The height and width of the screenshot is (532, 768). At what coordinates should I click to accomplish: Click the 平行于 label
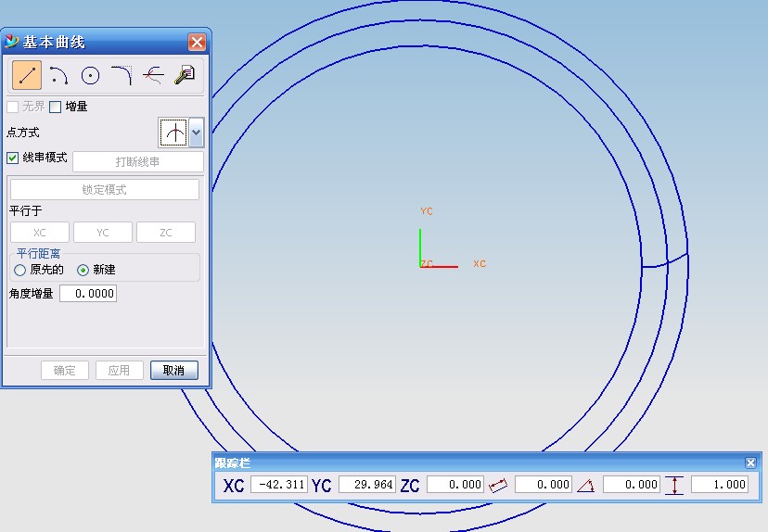pos(26,211)
